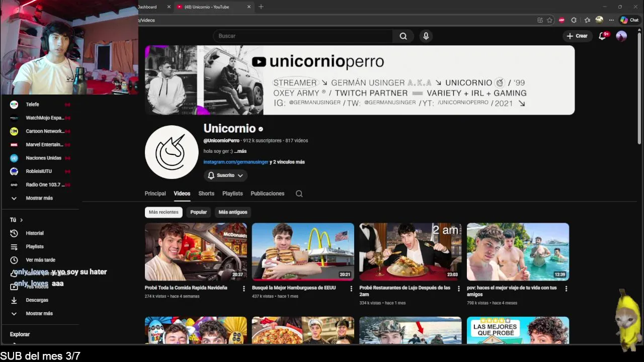Click the @UnicornioPerro handle text
The height and width of the screenshot is (362, 644).
click(x=221, y=141)
